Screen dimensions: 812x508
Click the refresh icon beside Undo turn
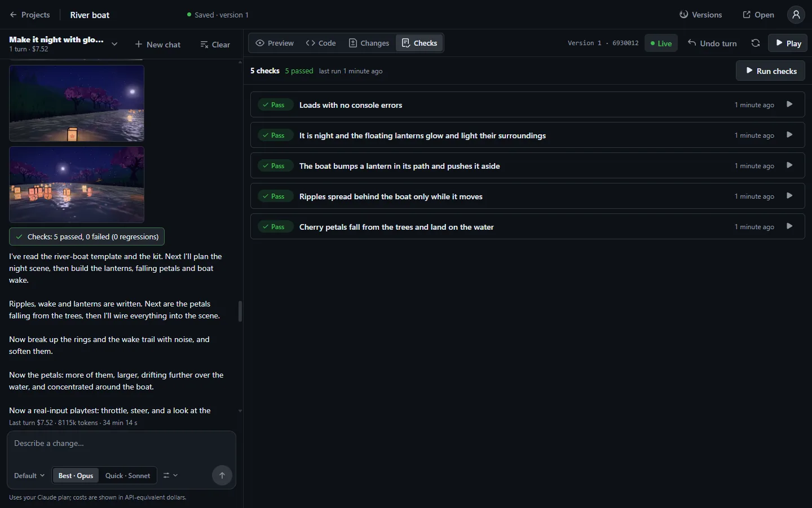pyautogui.click(x=756, y=43)
